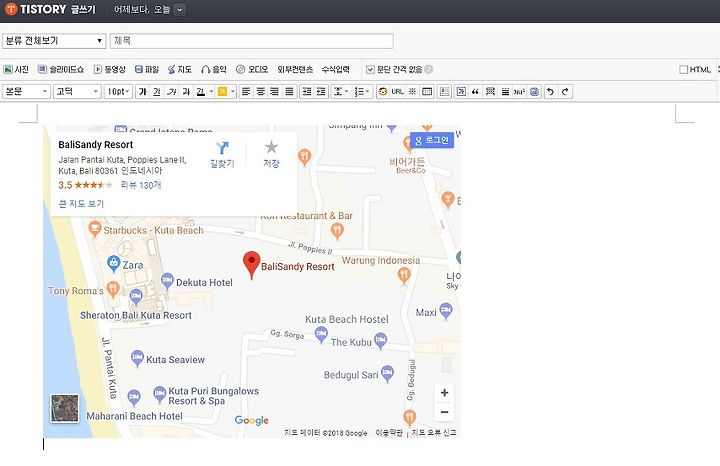Insert a blockquote

(x=475, y=92)
